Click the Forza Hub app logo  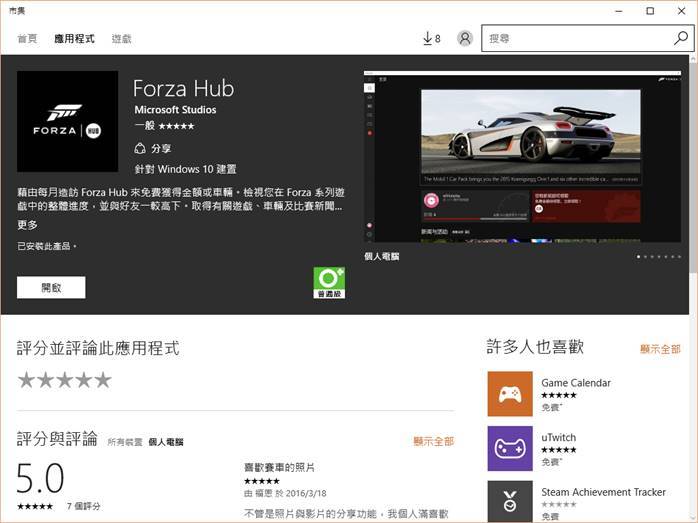(67, 121)
